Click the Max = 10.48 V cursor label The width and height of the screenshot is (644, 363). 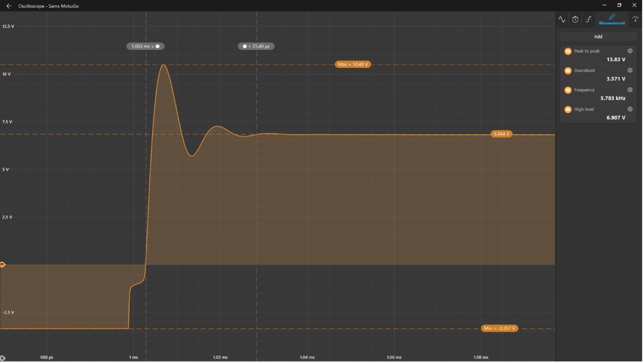[354, 65]
